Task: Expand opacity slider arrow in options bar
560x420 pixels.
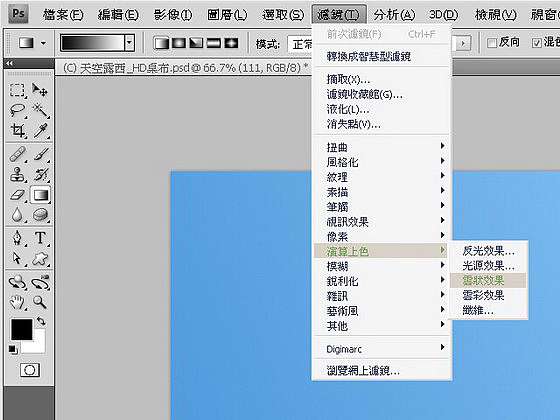Action: 463,44
